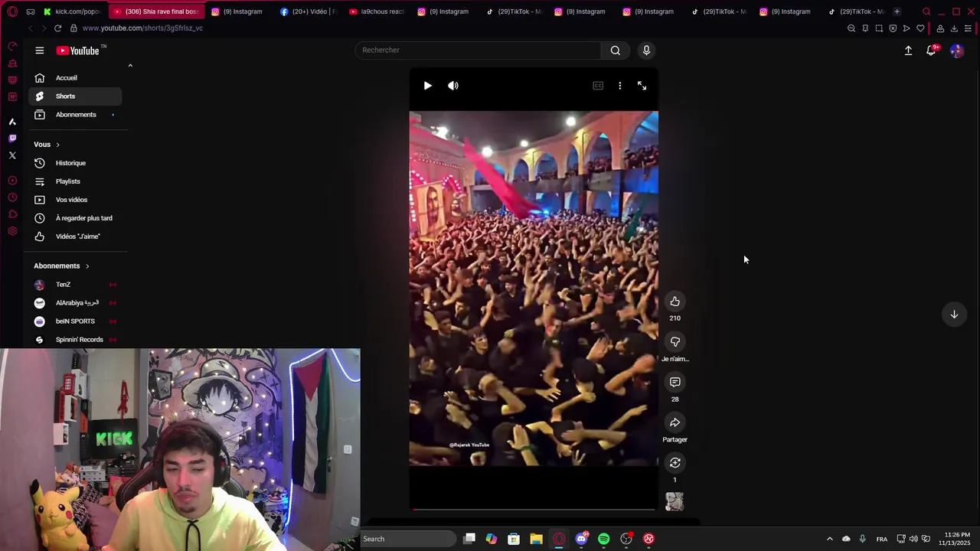Open browser downloads icon in toolbar

954,28
